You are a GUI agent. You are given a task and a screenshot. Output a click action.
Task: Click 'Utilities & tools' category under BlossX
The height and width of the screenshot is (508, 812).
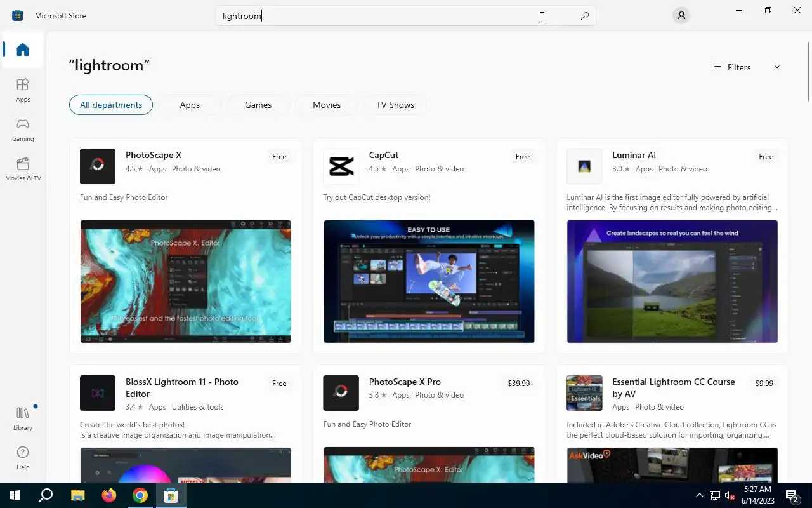[198, 407]
